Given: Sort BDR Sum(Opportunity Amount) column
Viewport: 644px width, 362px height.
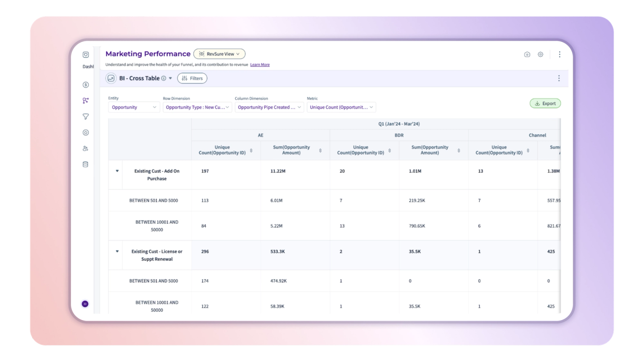Looking at the screenshot, I should pos(459,151).
